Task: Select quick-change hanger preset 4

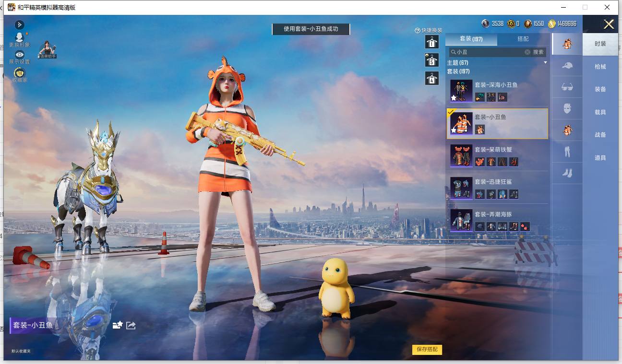Action: pos(432,78)
